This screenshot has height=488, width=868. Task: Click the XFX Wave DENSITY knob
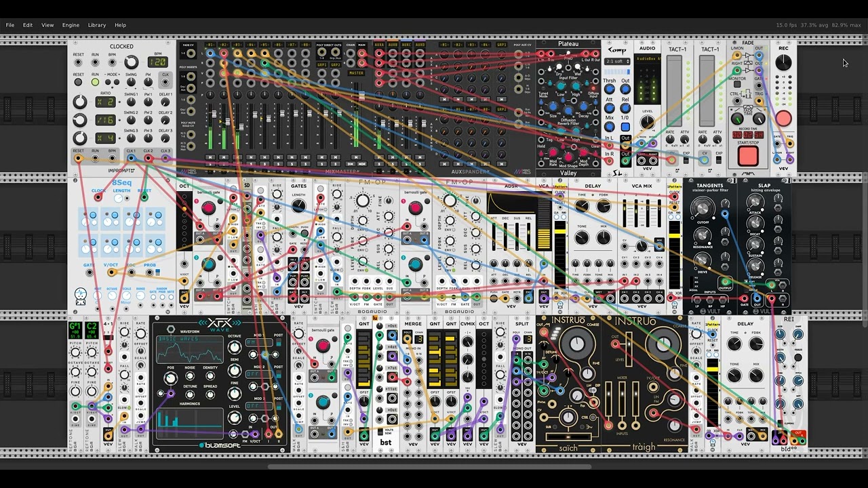210,375
